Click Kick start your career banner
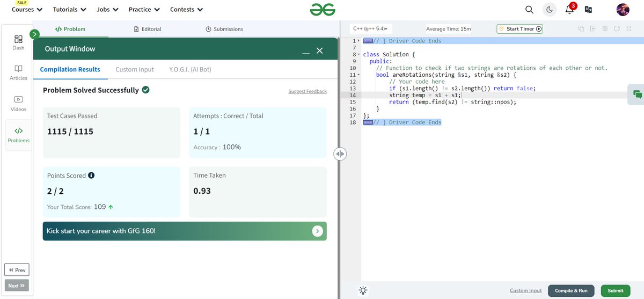 (185, 231)
